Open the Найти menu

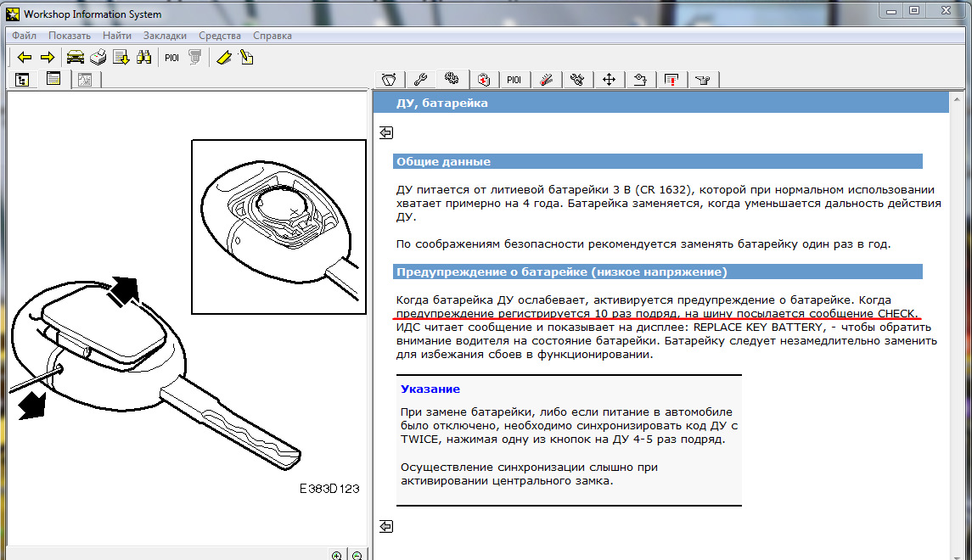(x=117, y=36)
